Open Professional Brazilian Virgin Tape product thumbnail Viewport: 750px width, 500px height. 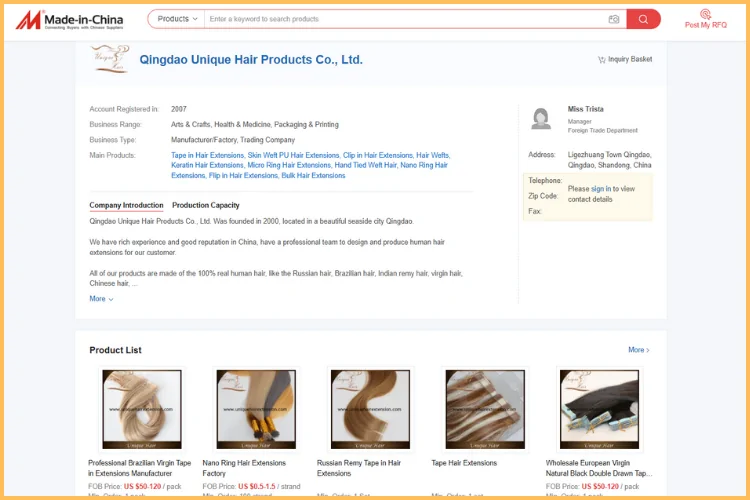[x=142, y=409]
